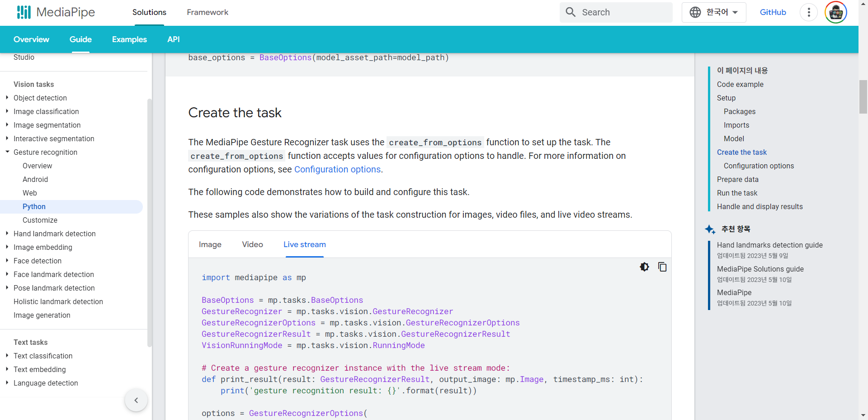The image size is (868, 420).
Task: Collapse the side navigation with chevron button
Action: tap(136, 400)
